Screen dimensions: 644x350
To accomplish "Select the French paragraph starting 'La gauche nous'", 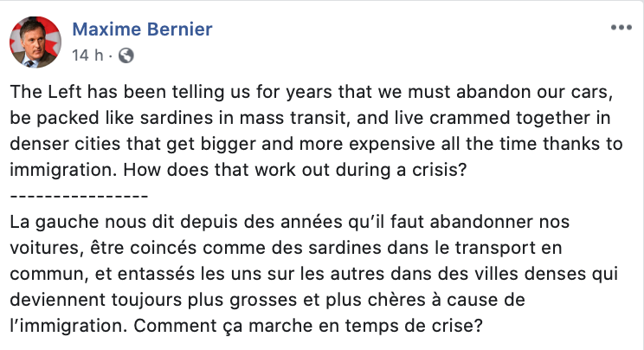I will pyautogui.click(x=314, y=274).
